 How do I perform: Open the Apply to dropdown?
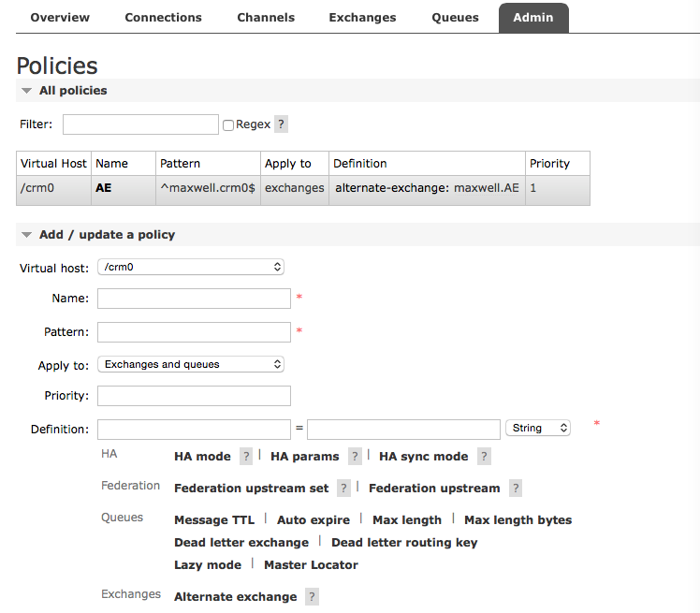click(x=191, y=364)
